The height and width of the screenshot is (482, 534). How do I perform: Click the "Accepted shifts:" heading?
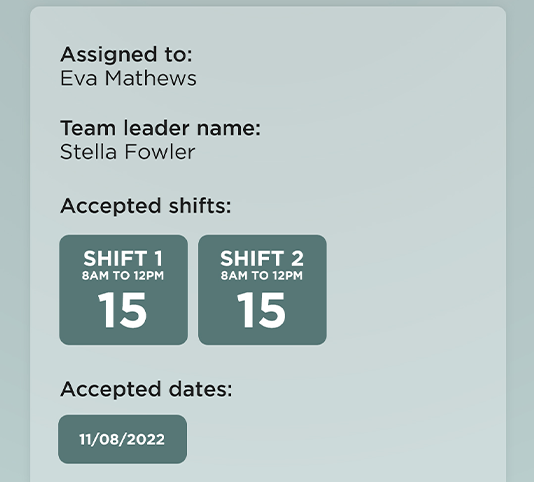coord(146,206)
